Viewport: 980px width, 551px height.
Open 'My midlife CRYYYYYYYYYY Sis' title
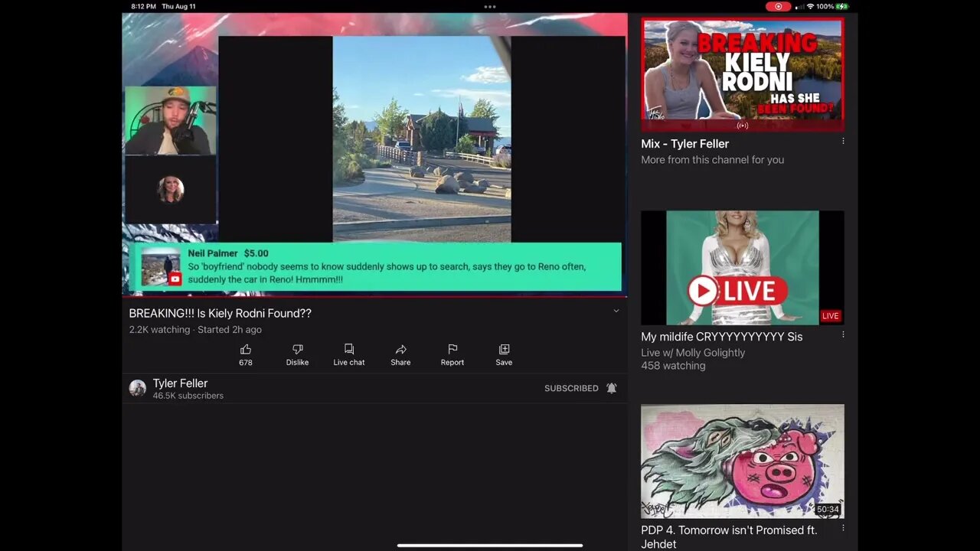[722, 337]
